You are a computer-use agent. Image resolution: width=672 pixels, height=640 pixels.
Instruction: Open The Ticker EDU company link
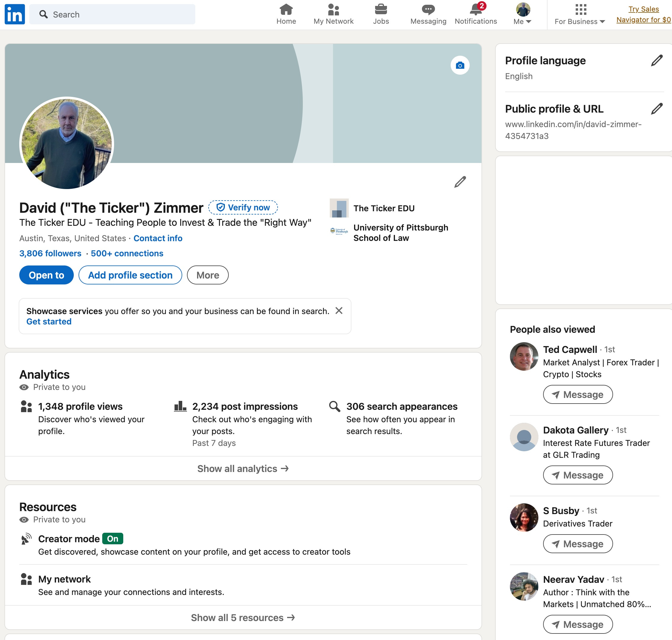(x=384, y=208)
